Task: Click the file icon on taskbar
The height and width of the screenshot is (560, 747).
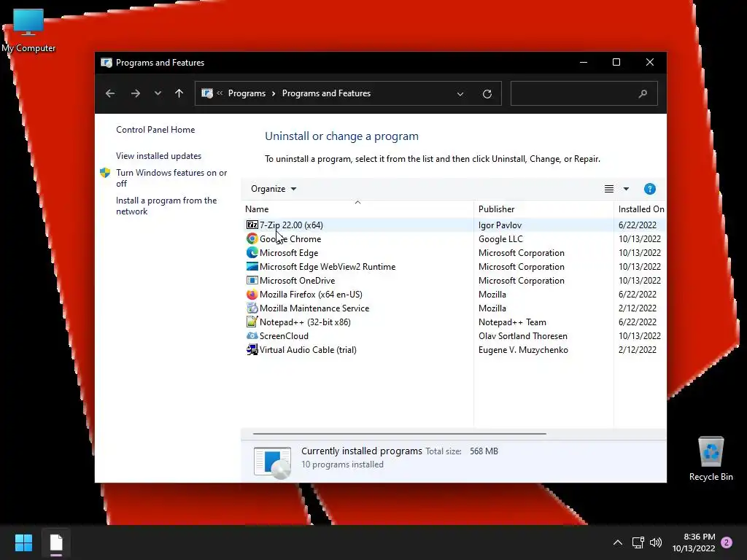Action: point(56,542)
